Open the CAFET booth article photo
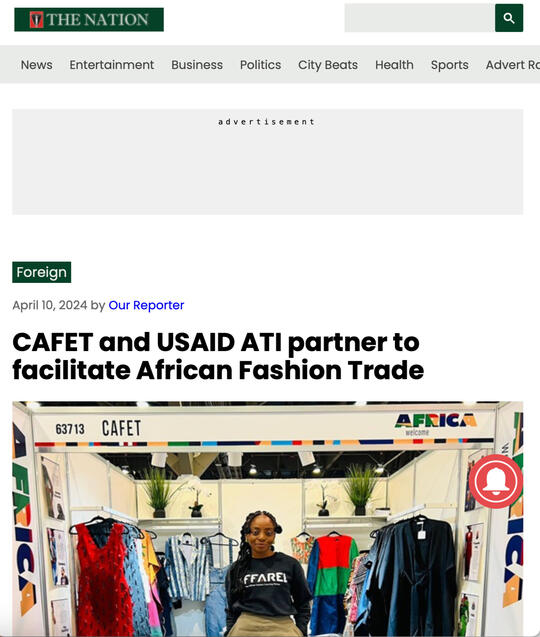The width and height of the screenshot is (540, 637). (x=267, y=519)
